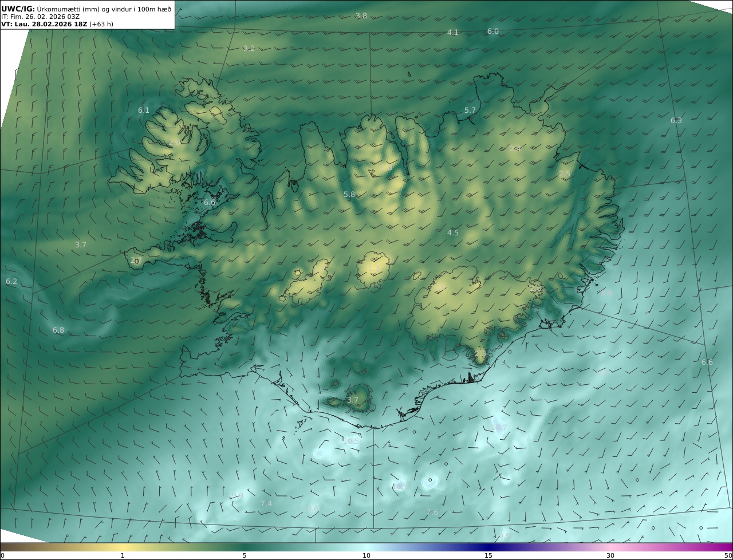
Task: Click the 3.7 value on the southern glacier
Action: coord(353,400)
